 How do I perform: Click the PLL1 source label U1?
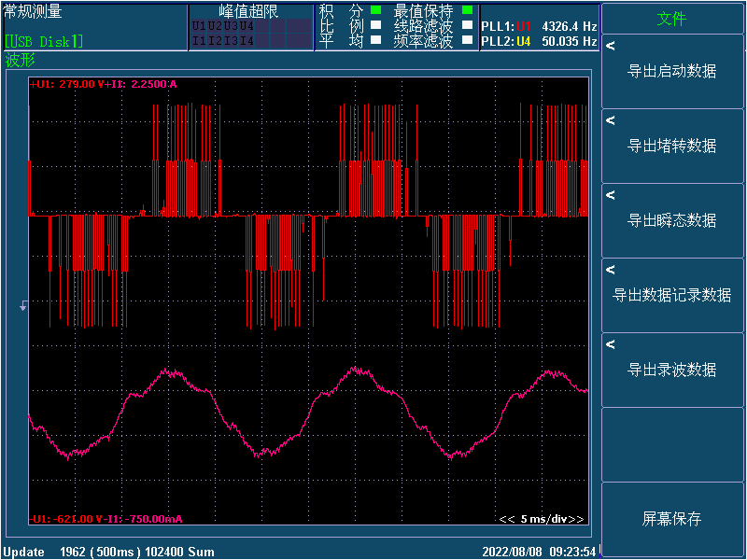(x=523, y=26)
